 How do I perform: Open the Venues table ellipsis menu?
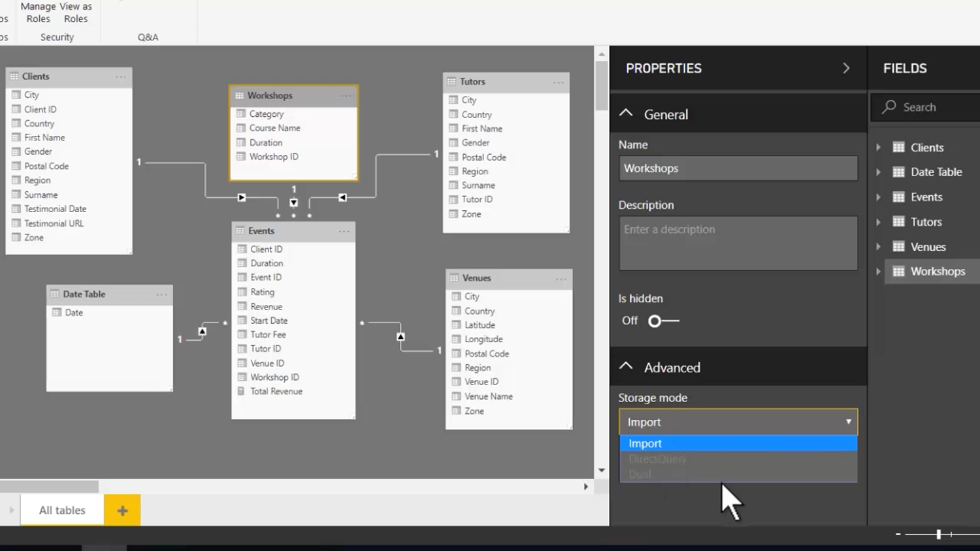561,279
